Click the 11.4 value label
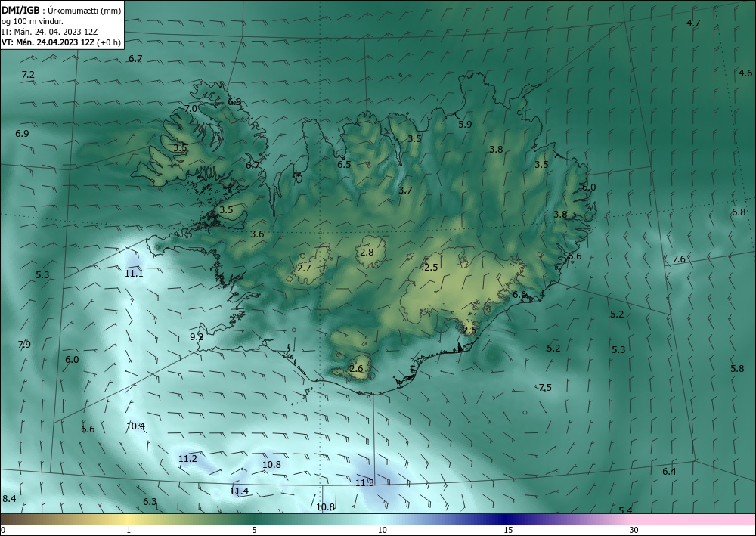Viewport: 756px width, 536px height. click(239, 491)
